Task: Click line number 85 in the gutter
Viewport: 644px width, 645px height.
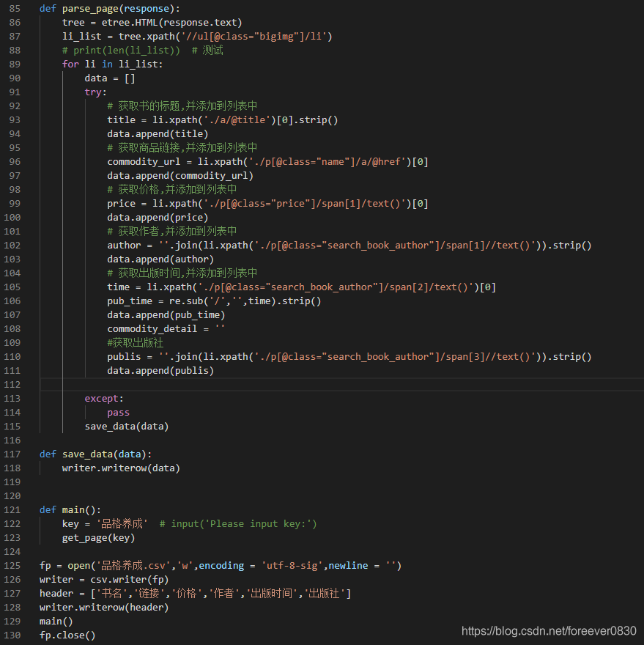Action: (15, 9)
